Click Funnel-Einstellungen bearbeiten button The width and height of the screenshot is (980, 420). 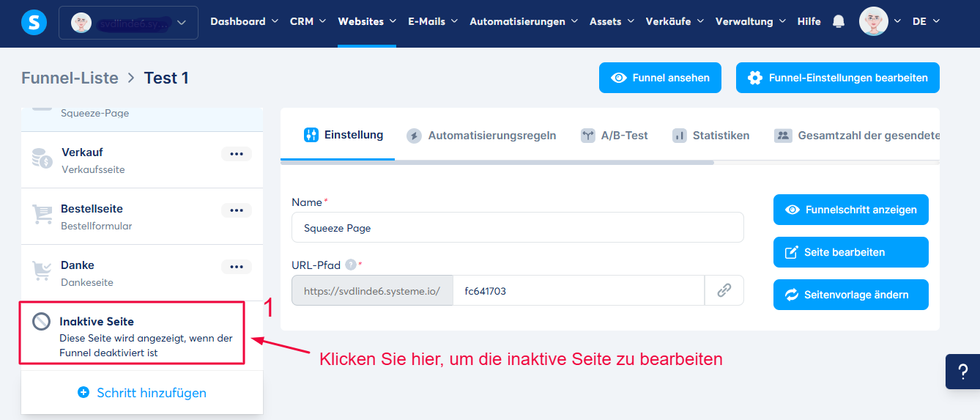[837, 78]
